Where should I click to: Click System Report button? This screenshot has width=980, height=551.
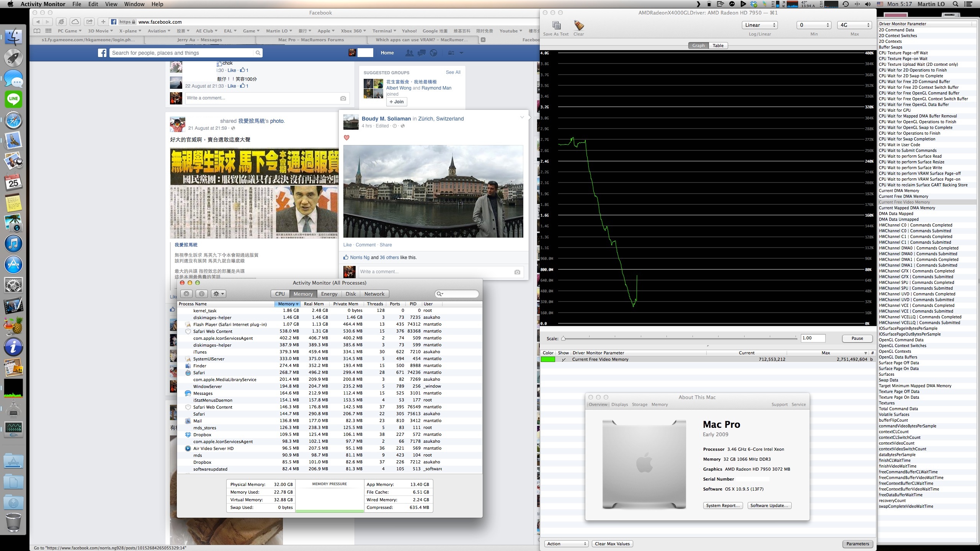click(723, 505)
